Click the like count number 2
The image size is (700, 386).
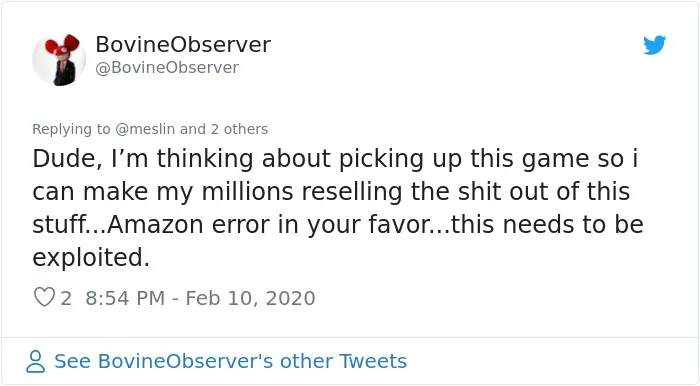click(x=66, y=298)
